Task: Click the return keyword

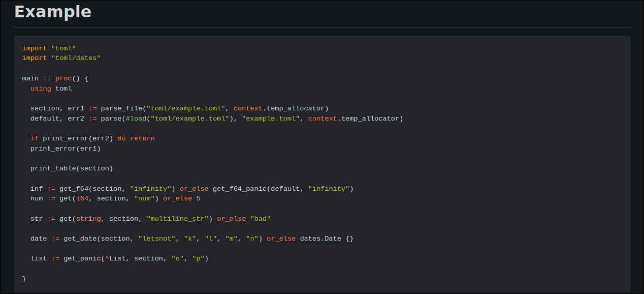Action: pyautogui.click(x=142, y=138)
